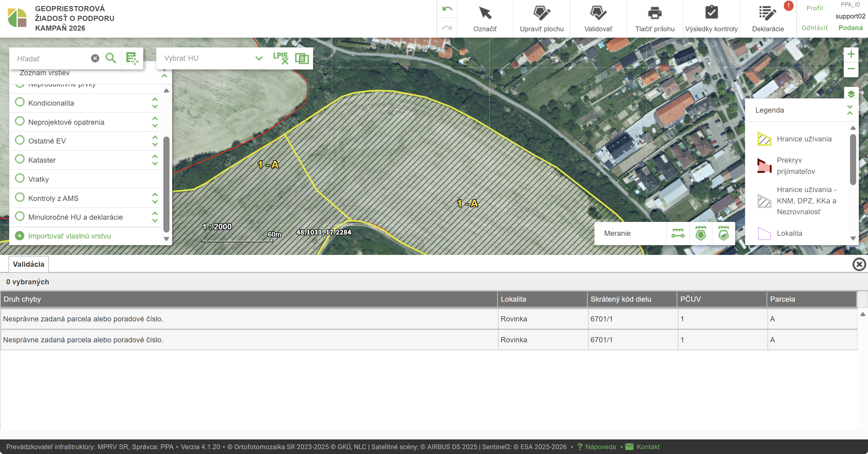This screenshot has width=868, height=454.
Task: Click the LPIS toggle icon
Action: (x=280, y=58)
